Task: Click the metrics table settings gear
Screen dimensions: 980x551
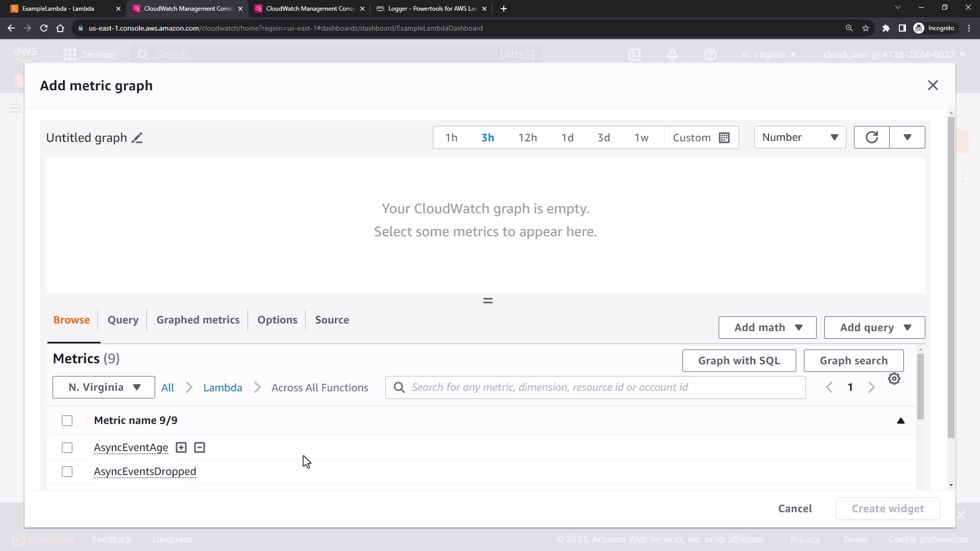Action: pos(894,379)
